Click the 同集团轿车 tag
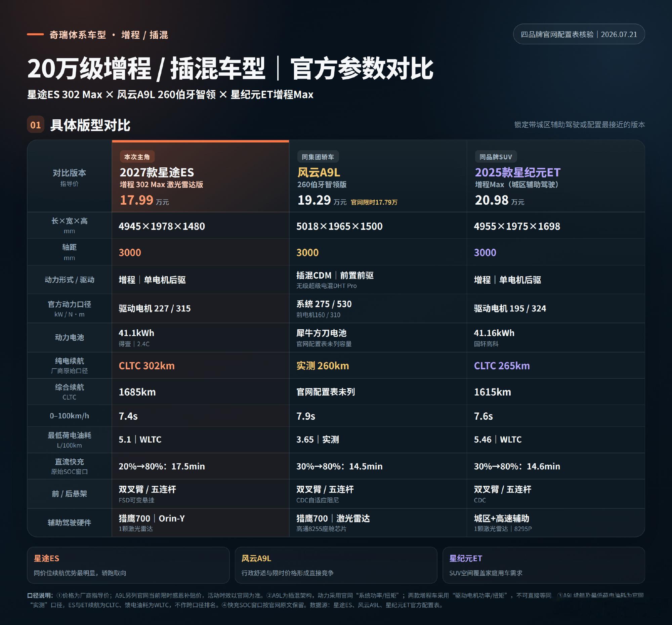672x625 pixels. [x=318, y=157]
